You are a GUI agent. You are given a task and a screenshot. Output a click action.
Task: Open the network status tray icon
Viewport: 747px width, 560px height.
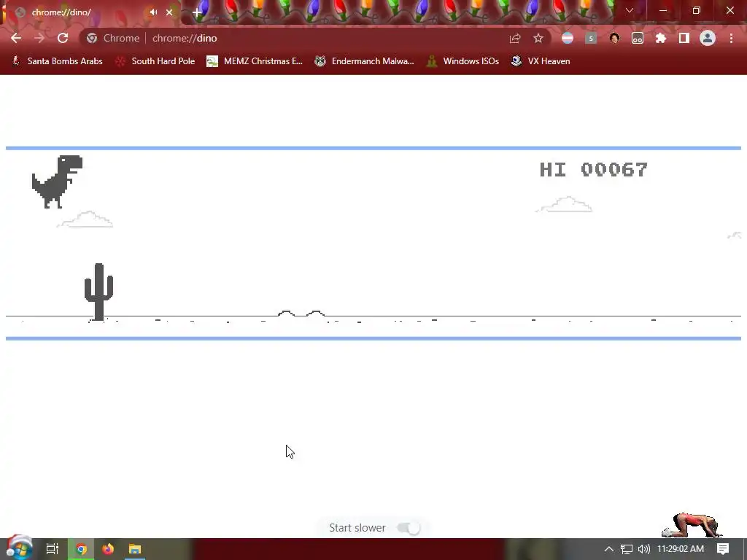(x=627, y=549)
